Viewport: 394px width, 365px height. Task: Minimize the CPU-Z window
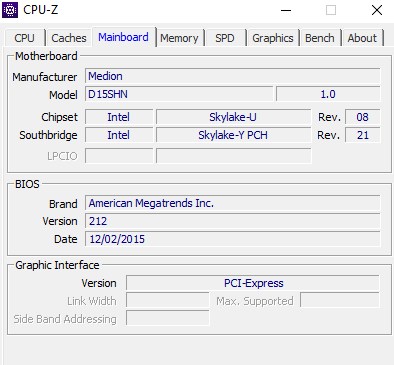point(286,10)
